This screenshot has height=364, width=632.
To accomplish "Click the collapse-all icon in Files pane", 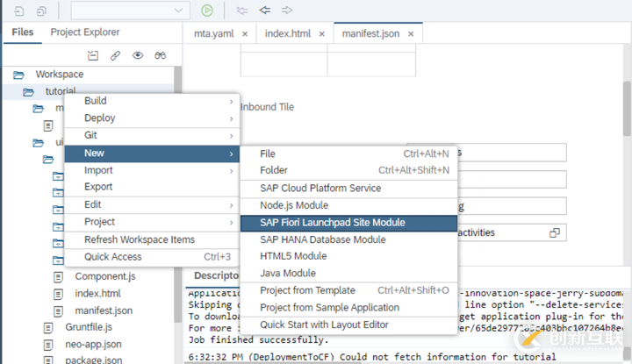I will [94, 55].
